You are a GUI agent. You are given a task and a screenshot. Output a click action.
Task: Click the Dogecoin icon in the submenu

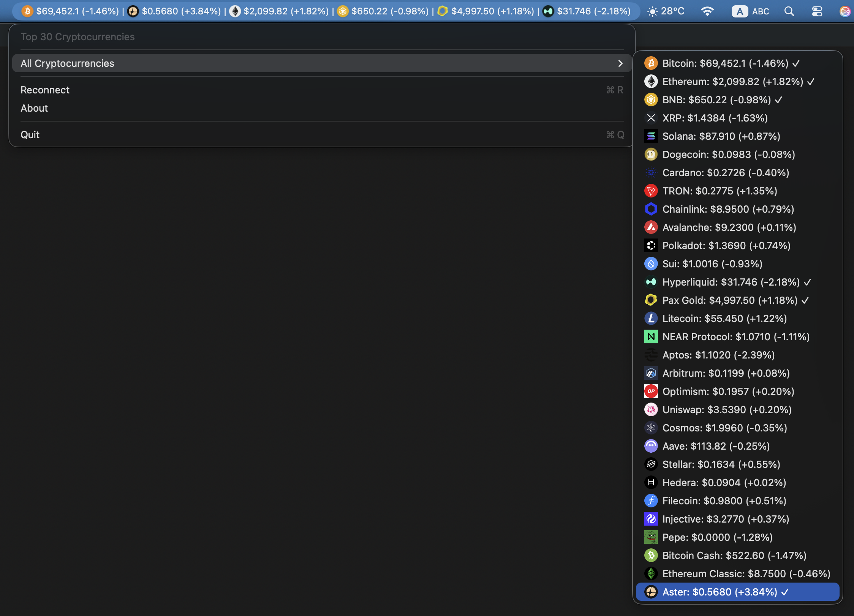click(651, 154)
